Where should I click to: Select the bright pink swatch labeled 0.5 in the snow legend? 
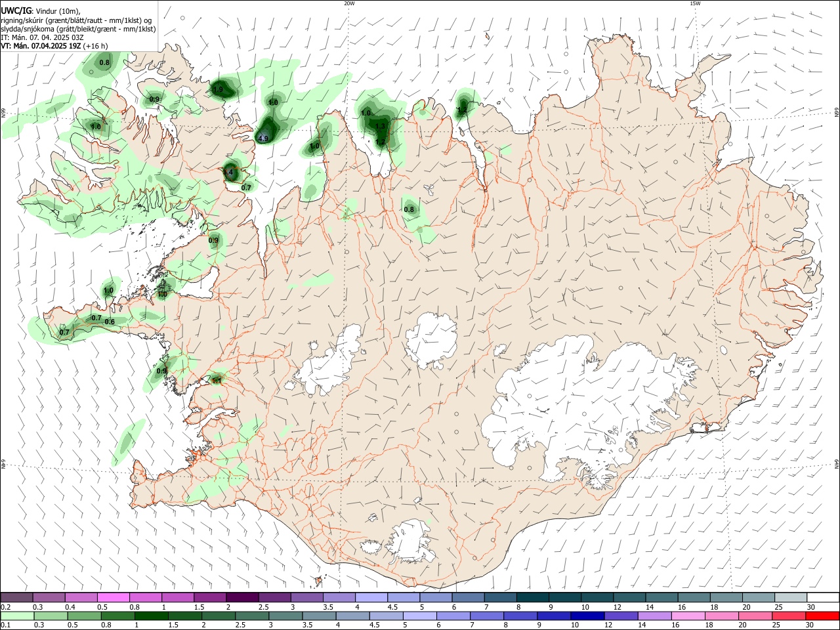click(113, 598)
